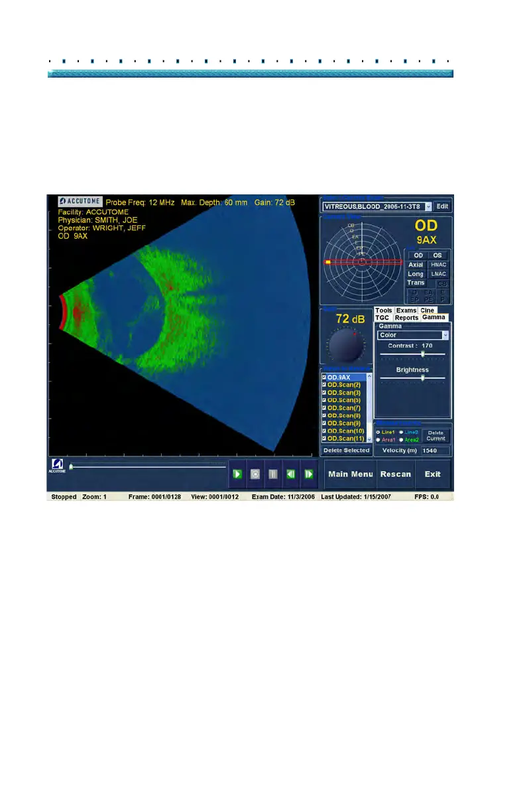Select the OD.Scan(10) list row
This screenshot has height=812, width=525.
click(343, 431)
